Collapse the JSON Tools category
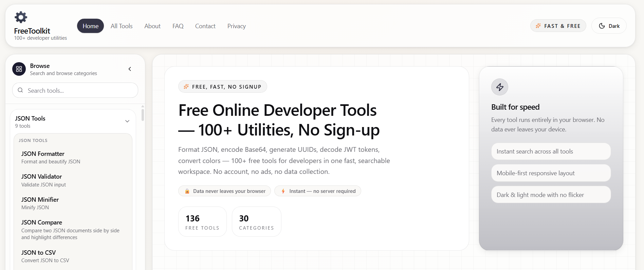Screen dimensions: 644x270 [x=127, y=121]
